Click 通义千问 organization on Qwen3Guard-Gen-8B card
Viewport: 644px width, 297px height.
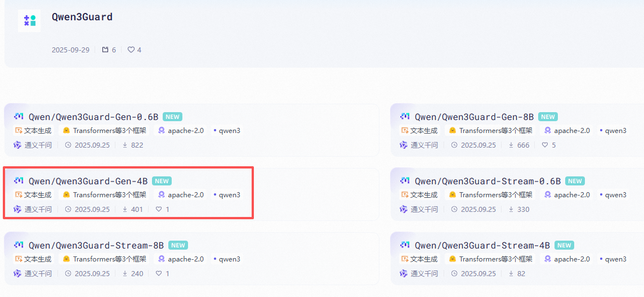click(419, 145)
